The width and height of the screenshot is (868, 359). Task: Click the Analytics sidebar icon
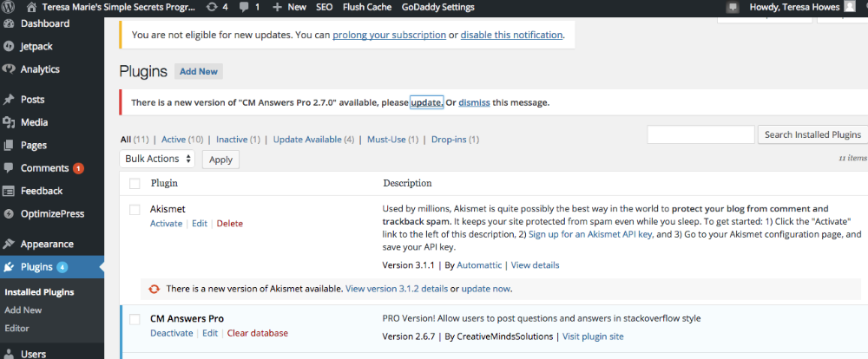tap(9, 69)
